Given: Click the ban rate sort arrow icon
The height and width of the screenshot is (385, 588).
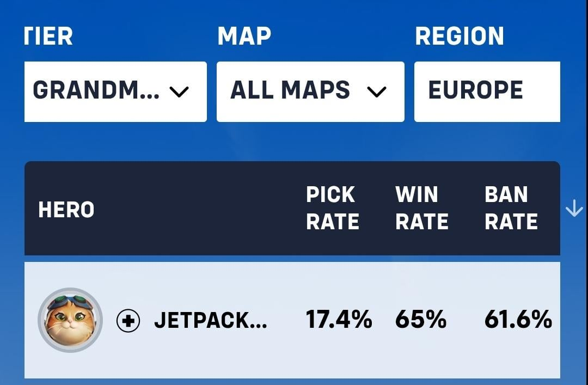Looking at the screenshot, I should click(x=574, y=208).
